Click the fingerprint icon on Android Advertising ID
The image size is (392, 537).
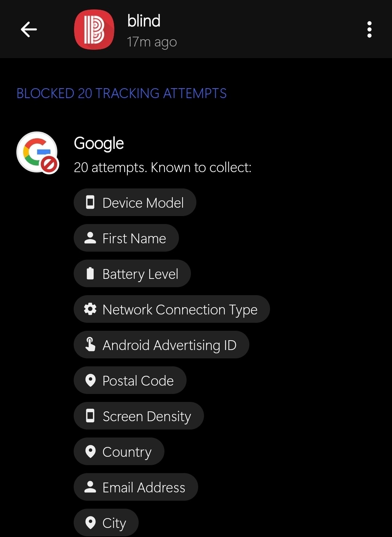[90, 345]
